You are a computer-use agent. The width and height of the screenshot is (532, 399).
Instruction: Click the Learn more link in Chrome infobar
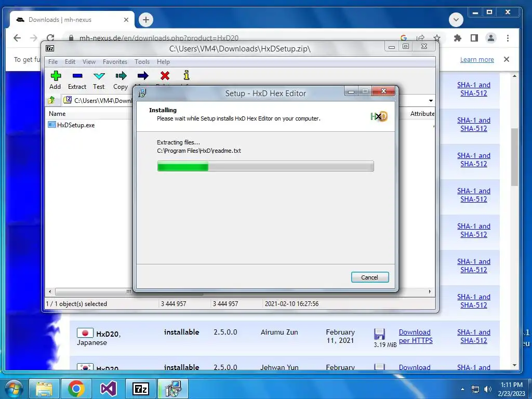[x=477, y=59]
